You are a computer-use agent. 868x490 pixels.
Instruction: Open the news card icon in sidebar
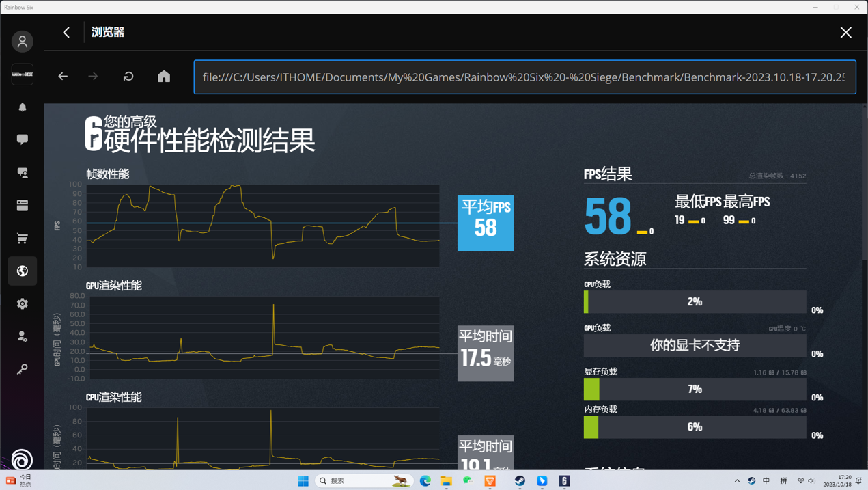[23, 205]
